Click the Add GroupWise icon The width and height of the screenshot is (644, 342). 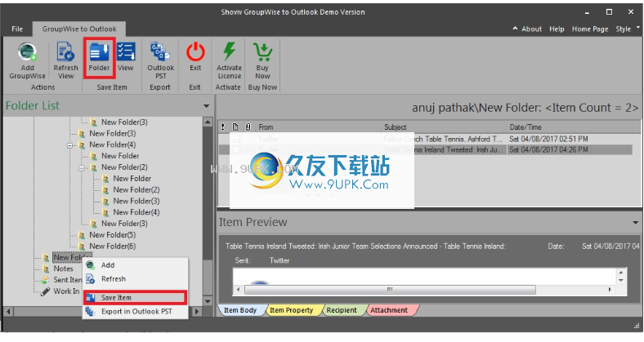click(27, 52)
